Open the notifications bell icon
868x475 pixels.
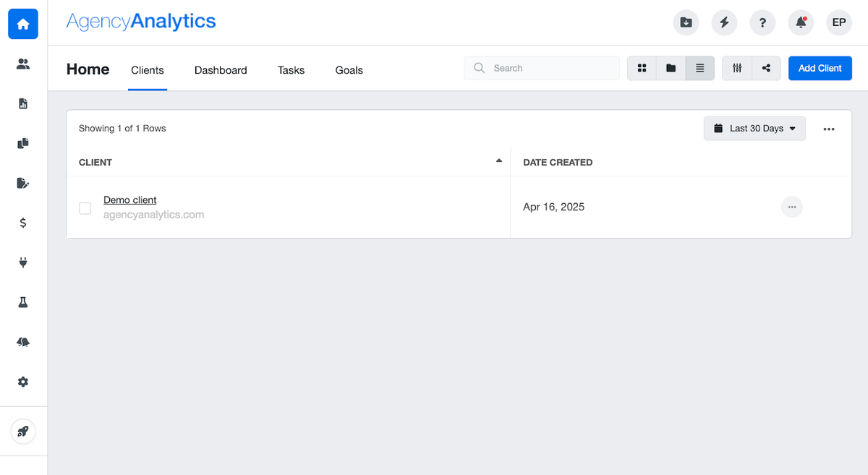(801, 23)
